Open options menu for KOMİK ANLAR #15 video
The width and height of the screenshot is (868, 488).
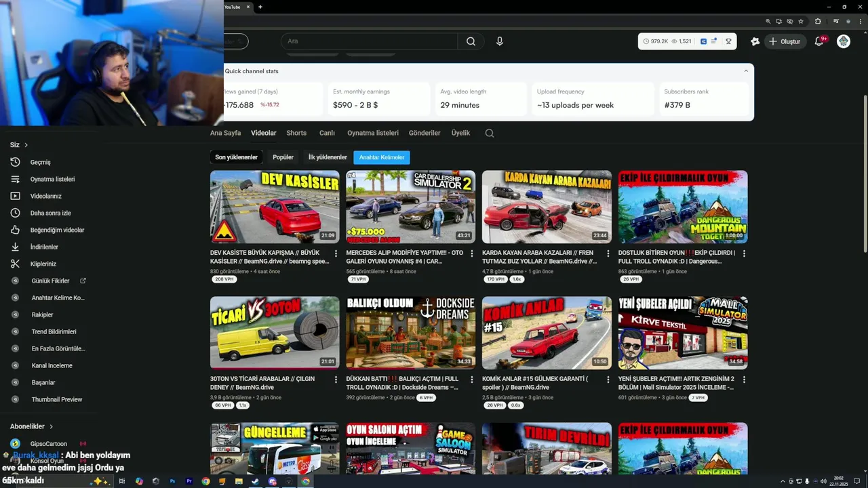[x=608, y=380]
